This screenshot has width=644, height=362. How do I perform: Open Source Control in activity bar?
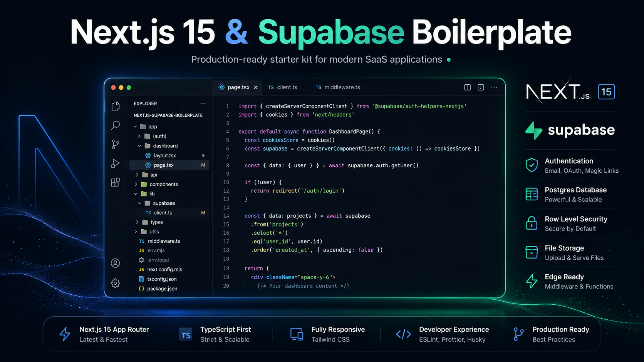tap(116, 144)
